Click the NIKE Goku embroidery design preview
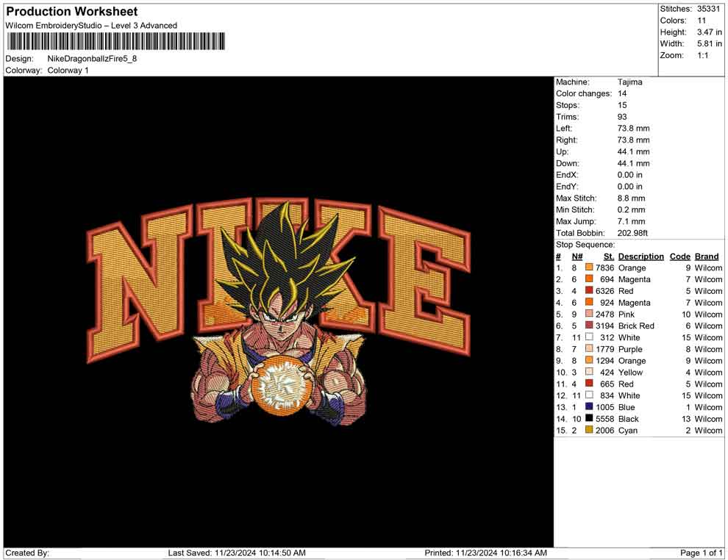Viewport: 728px width, 560px height. click(x=279, y=312)
